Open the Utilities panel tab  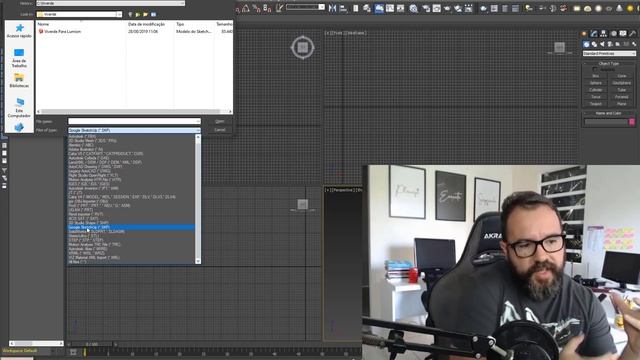click(x=632, y=34)
